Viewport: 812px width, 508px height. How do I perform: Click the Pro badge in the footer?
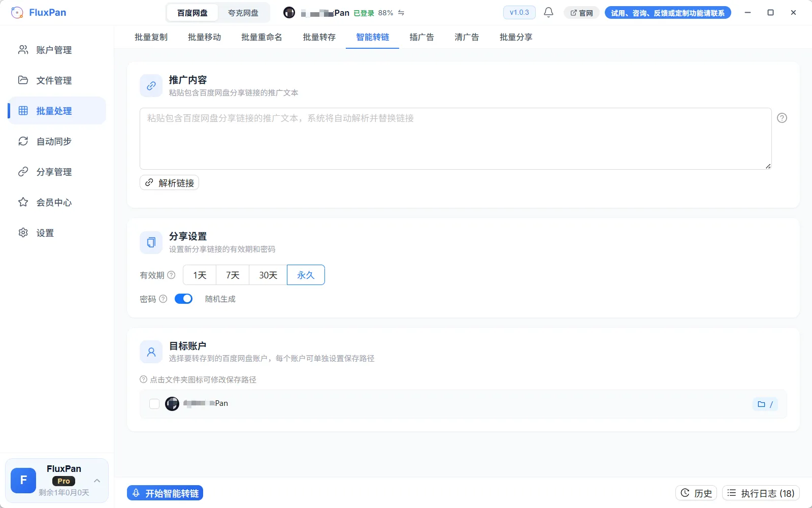[64, 481]
